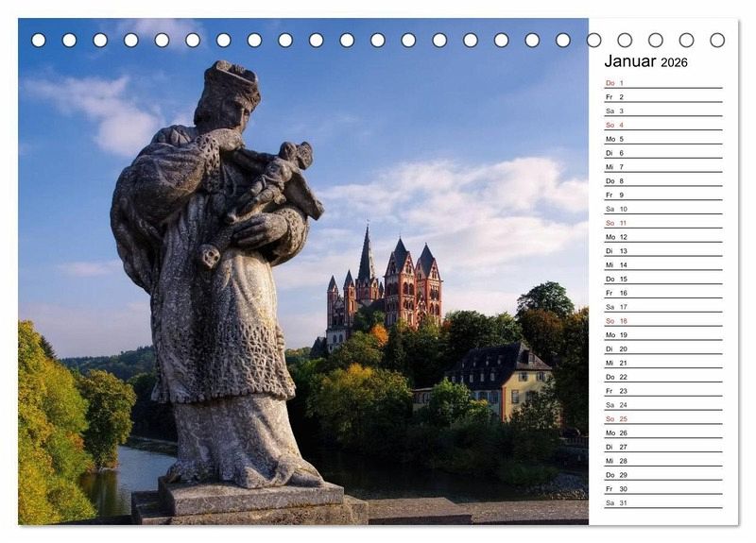Select the Sa 17 date row
The width and height of the screenshot is (756, 543).
(x=662, y=307)
